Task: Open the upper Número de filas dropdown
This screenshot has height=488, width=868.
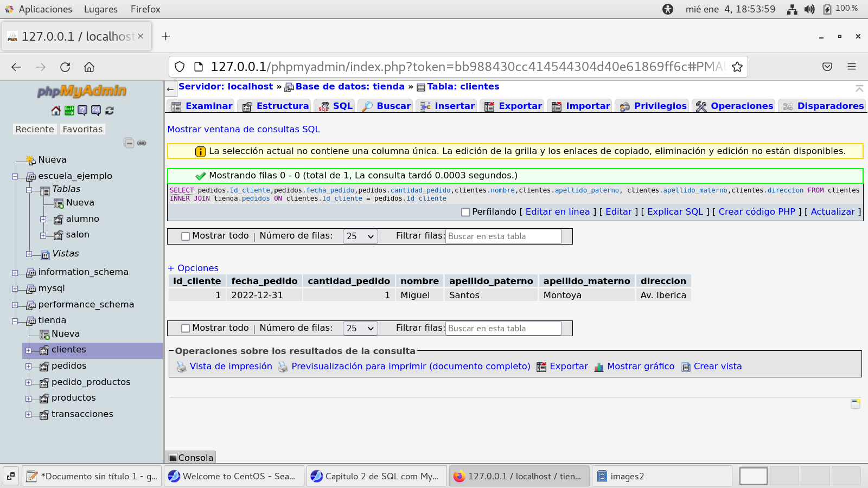Action: coord(360,236)
